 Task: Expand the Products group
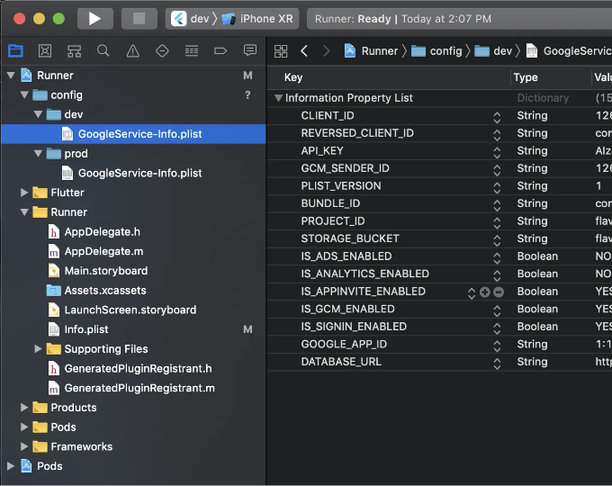click(24, 407)
